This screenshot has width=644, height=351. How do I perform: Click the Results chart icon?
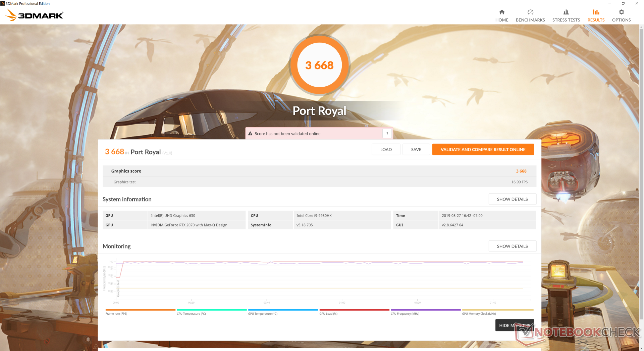596,12
